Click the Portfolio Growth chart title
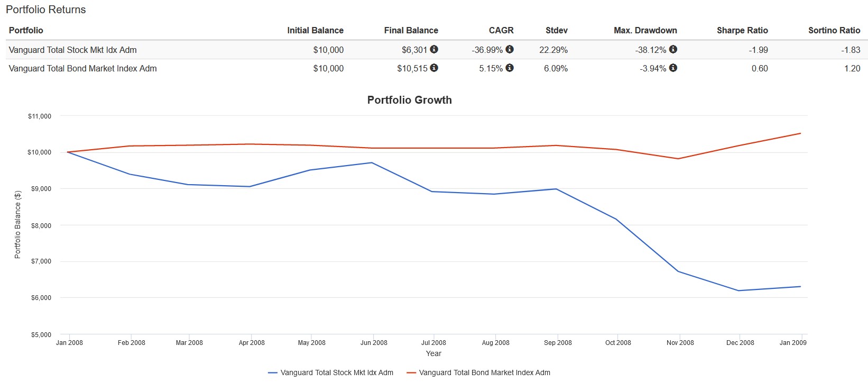868x382 pixels. click(409, 100)
